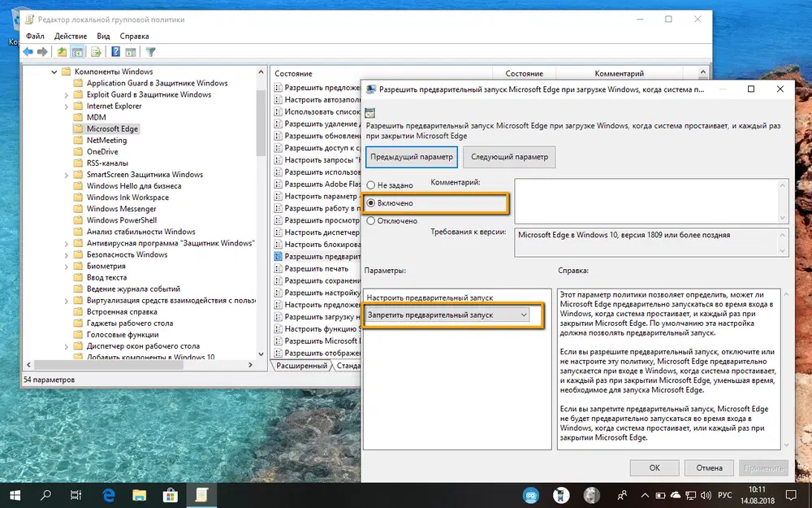Switch to the Стандартный tab

point(346,367)
